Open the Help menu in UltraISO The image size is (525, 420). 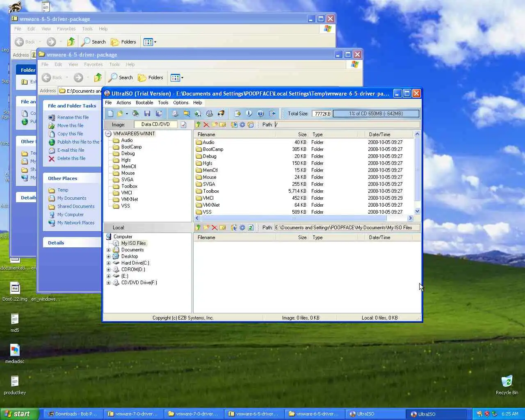(x=198, y=103)
